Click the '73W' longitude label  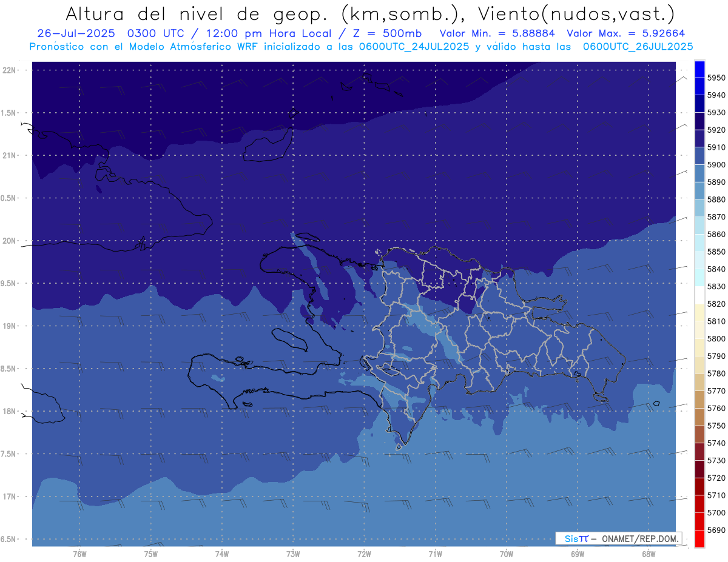[293, 554]
